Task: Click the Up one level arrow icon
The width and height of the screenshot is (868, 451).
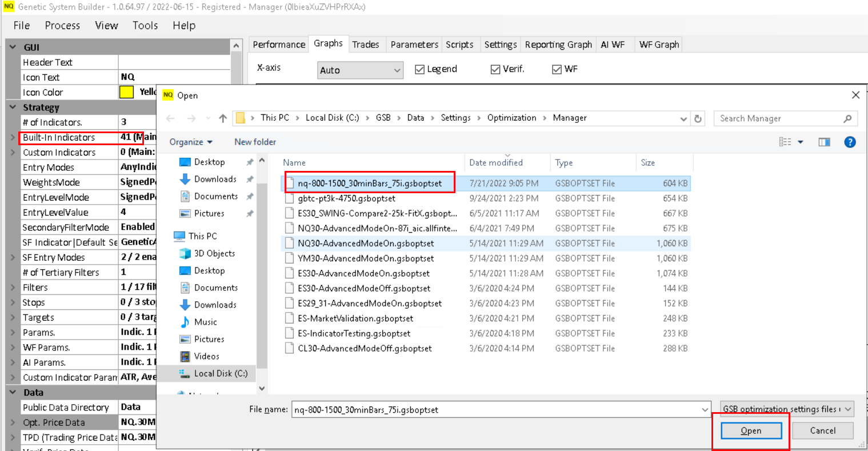Action: tap(223, 118)
